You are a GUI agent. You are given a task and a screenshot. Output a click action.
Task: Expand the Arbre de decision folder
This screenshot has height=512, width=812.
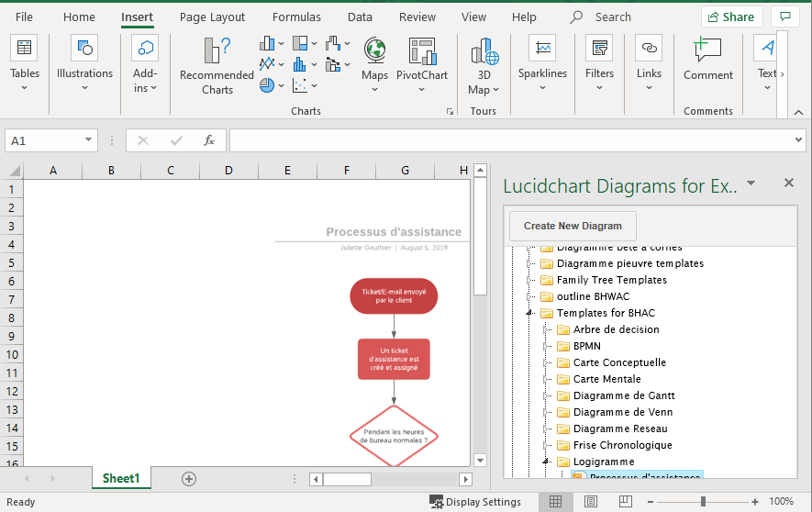545,329
